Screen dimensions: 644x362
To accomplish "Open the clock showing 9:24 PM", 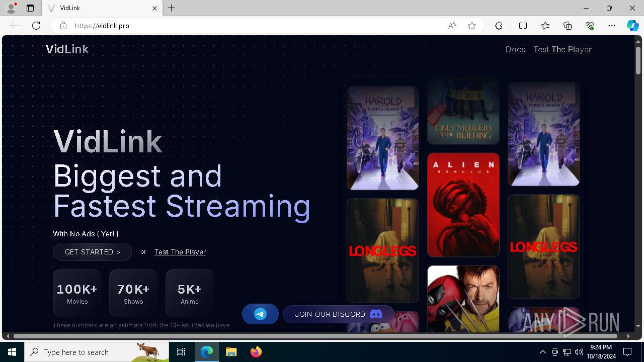I will coord(601,352).
